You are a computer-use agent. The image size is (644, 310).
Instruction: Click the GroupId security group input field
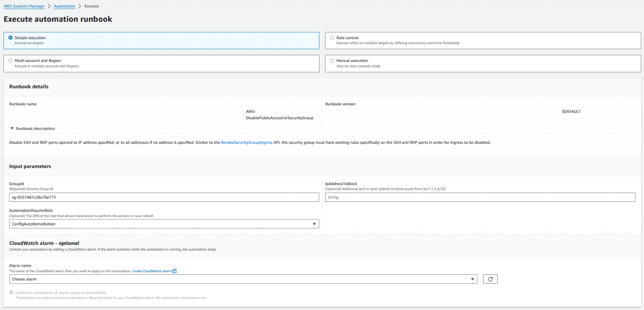[x=164, y=197]
